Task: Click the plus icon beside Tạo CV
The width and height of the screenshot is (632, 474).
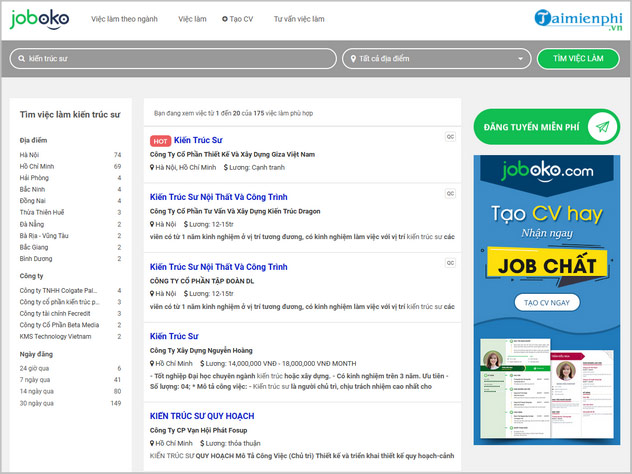Action: click(225, 19)
